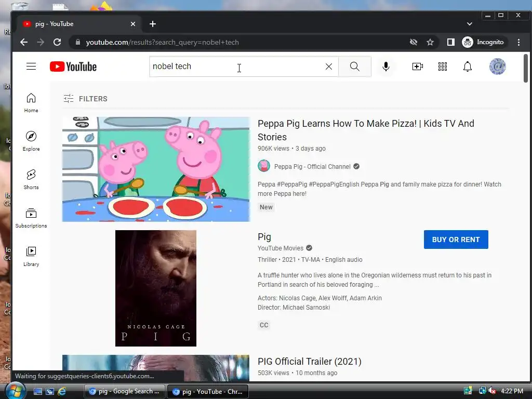This screenshot has height=399, width=532.
Task: Clear the search box with X icon
Action: click(328, 66)
